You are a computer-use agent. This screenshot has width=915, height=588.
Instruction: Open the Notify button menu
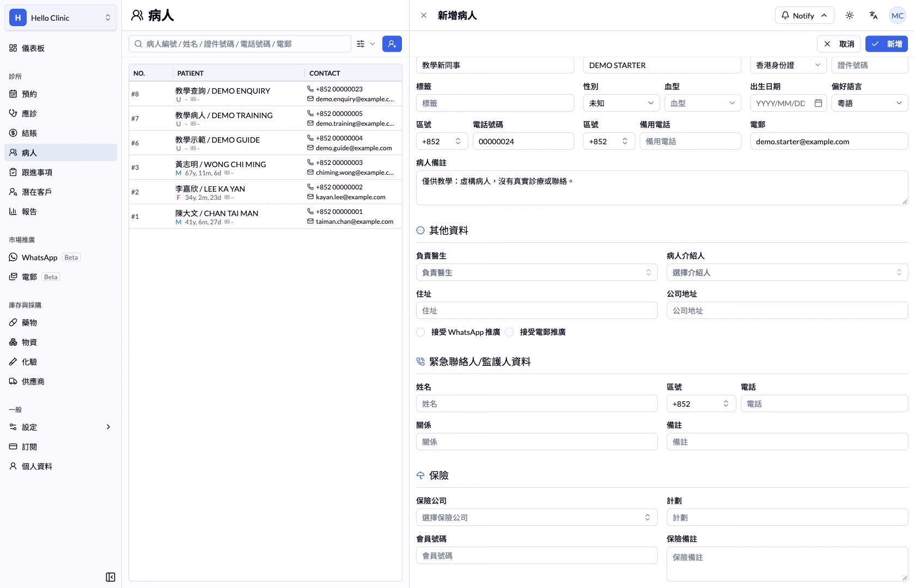[804, 15]
